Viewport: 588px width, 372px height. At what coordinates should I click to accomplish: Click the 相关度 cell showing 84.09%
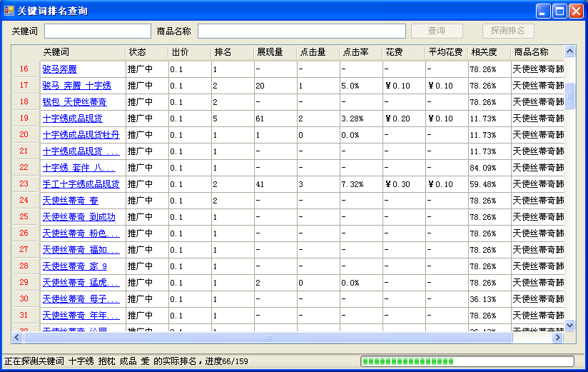489,168
